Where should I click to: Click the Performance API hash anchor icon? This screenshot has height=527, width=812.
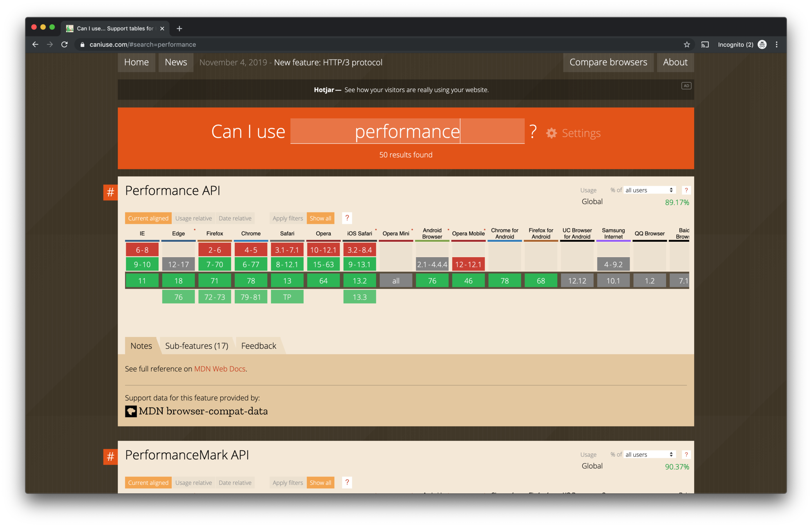[x=110, y=192]
